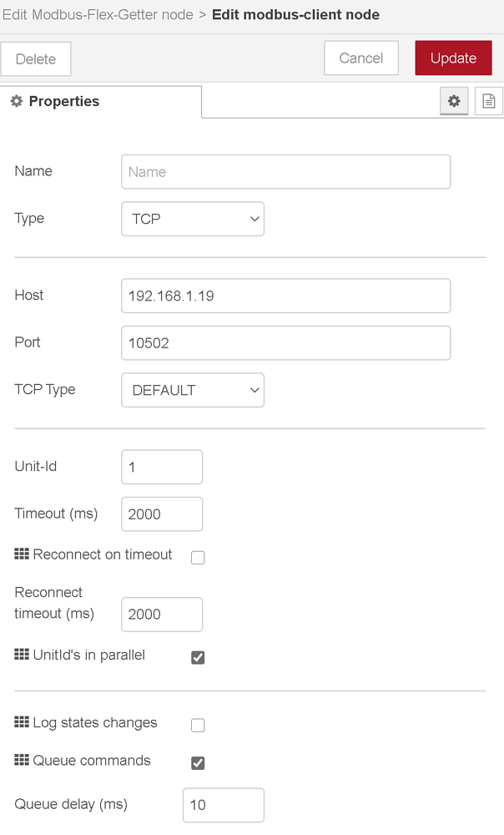
Task: Uncheck the Queue commands option
Action: (198, 762)
